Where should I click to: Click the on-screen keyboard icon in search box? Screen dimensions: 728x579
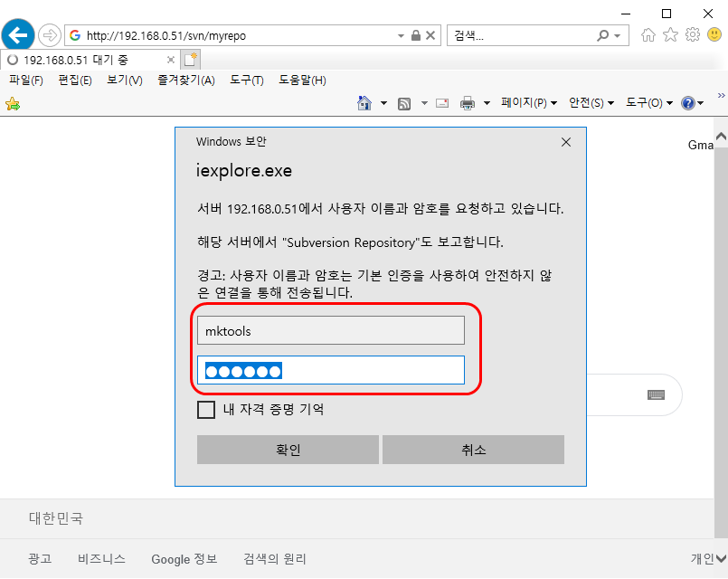(656, 394)
